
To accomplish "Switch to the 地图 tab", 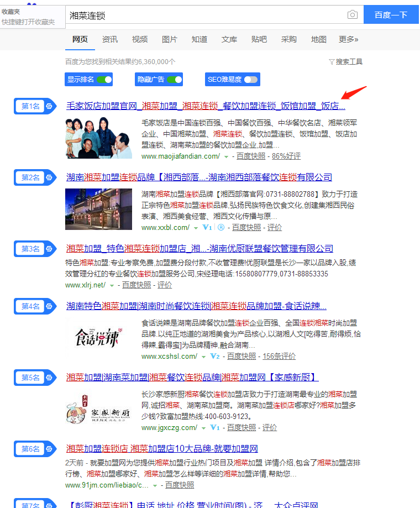I will 319,39.
